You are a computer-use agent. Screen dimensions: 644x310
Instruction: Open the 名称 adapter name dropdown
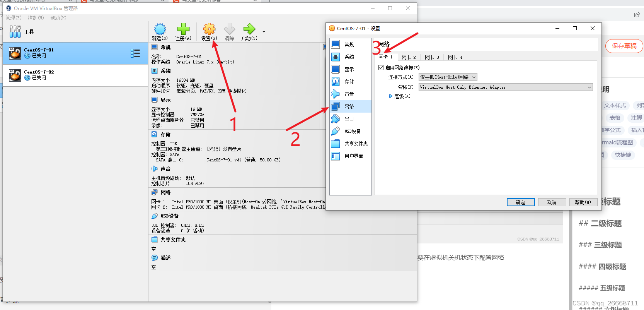506,87
